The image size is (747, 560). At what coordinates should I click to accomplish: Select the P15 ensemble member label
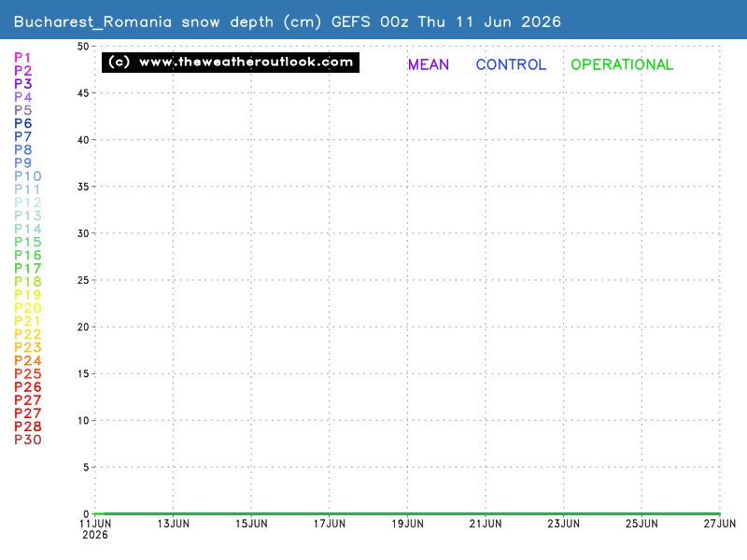[28, 242]
